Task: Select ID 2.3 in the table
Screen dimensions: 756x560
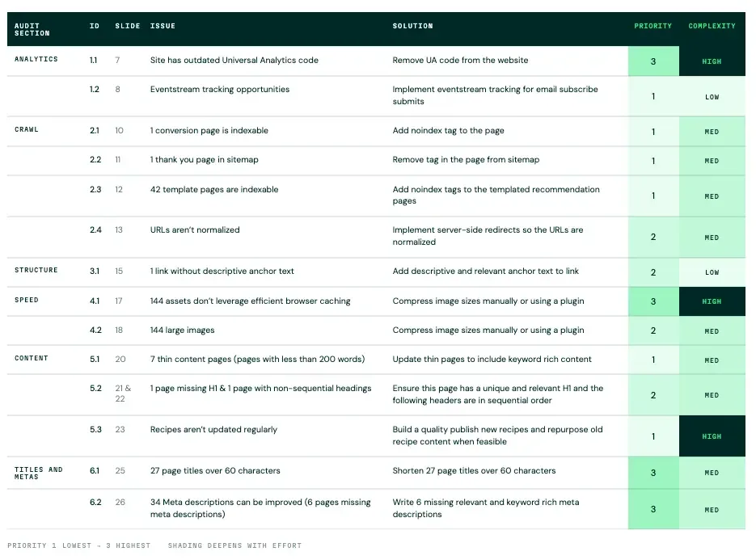Action: pyautogui.click(x=95, y=189)
